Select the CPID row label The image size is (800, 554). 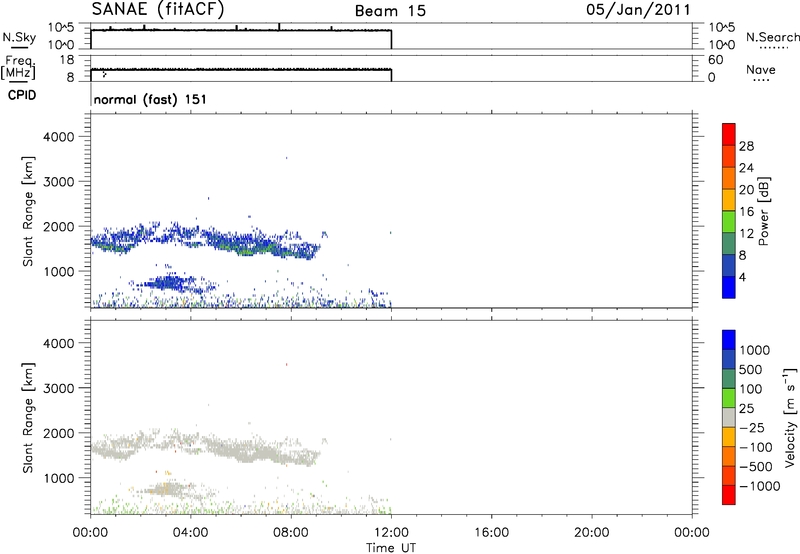click(x=22, y=95)
